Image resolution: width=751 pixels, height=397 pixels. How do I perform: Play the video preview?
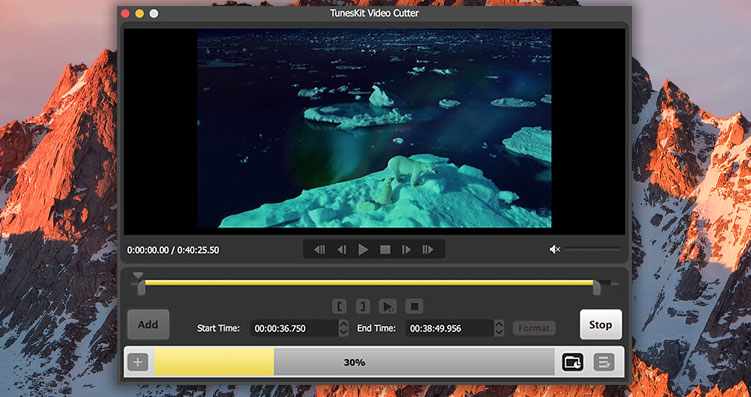(x=364, y=250)
